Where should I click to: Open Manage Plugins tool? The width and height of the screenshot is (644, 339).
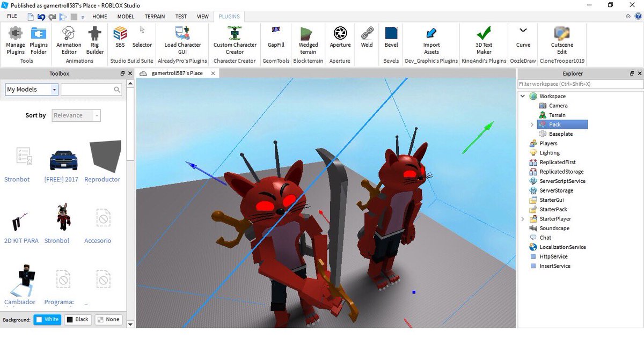coord(16,41)
